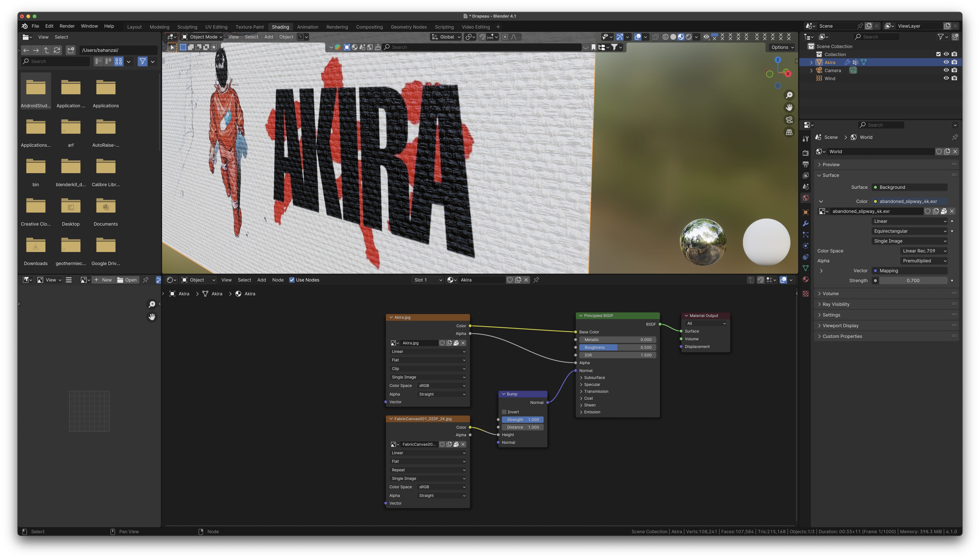980x559 pixels.
Task: Click the Background surface shader button
Action: pos(909,187)
